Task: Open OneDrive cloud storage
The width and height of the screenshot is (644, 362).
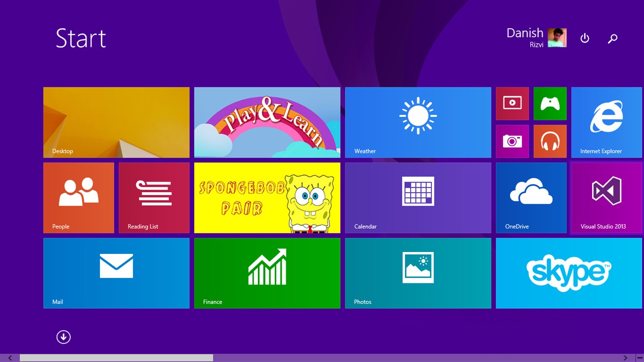Action: pos(531,197)
